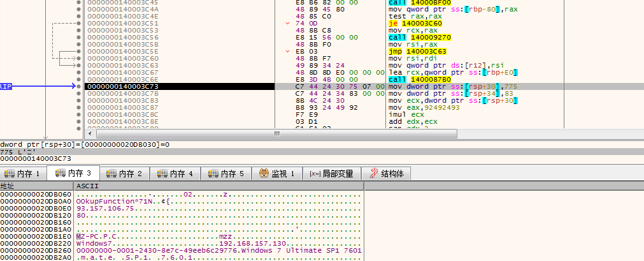
Task: Select dump row address 00000000020DB120
Action: click(x=36, y=215)
